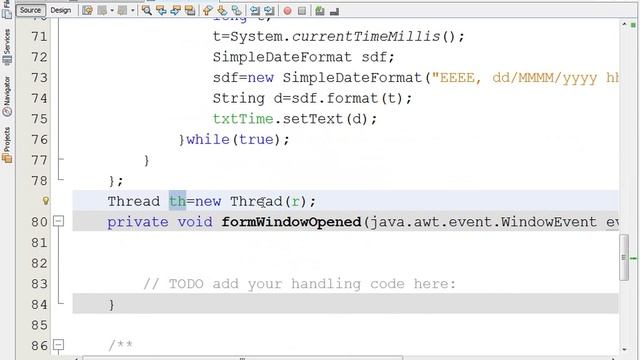Image resolution: width=640 pixels, height=360 pixels.
Task: Click Previous Bookmark icon
Action: [x=207, y=11]
